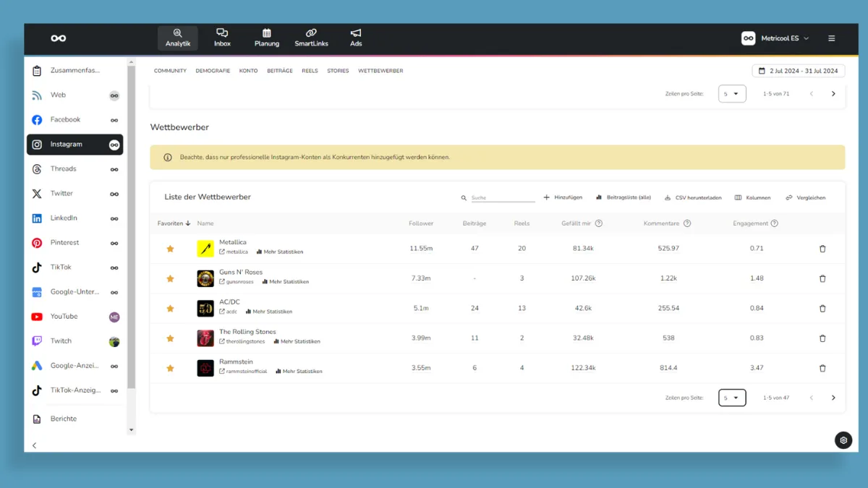Jump to Beiträge section
This screenshot has width=868, height=488.
280,71
